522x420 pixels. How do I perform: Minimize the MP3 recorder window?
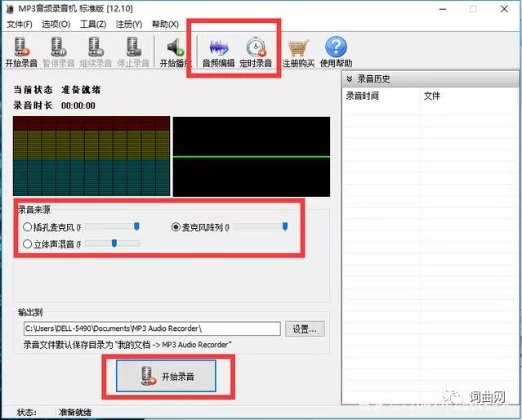coord(443,9)
